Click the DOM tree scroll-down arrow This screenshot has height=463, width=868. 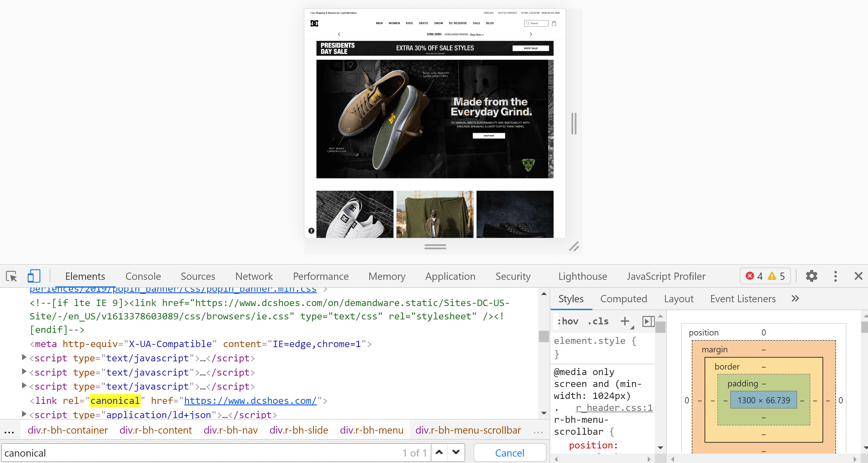click(x=544, y=413)
